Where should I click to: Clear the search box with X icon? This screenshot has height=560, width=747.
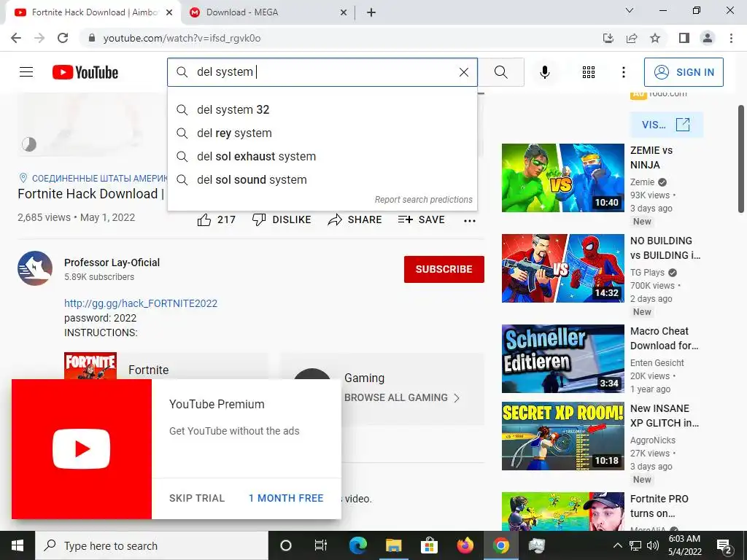pos(463,72)
